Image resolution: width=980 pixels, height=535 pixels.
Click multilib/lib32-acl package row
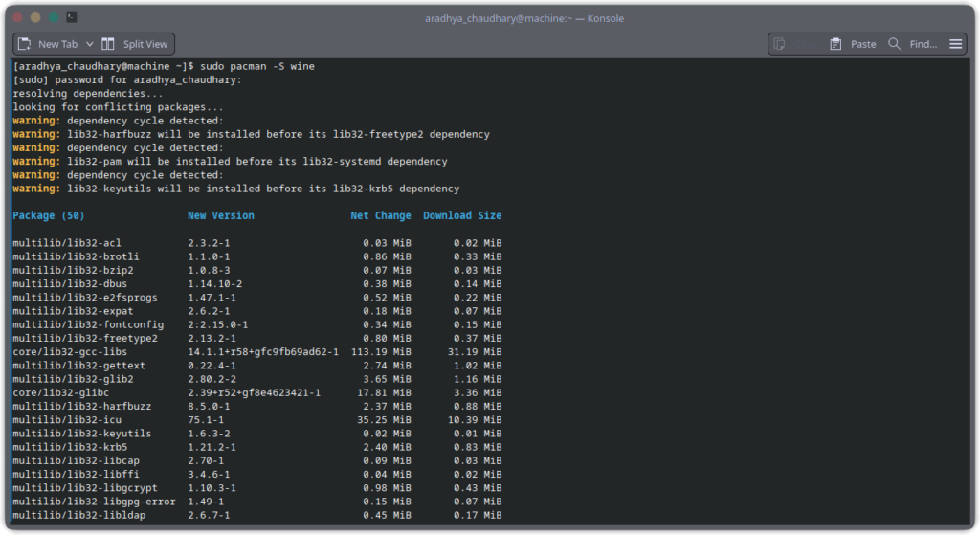point(256,243)
